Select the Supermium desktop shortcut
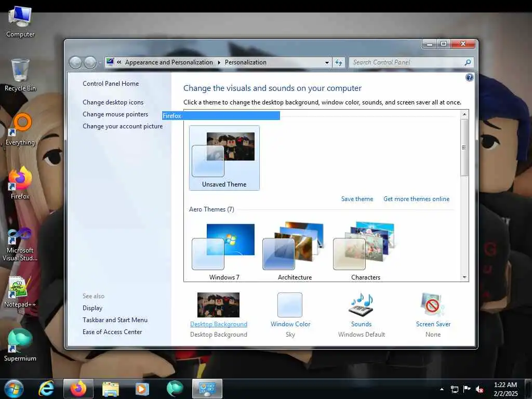Viewport: 532px width, 399px height. tap(20, 345)
